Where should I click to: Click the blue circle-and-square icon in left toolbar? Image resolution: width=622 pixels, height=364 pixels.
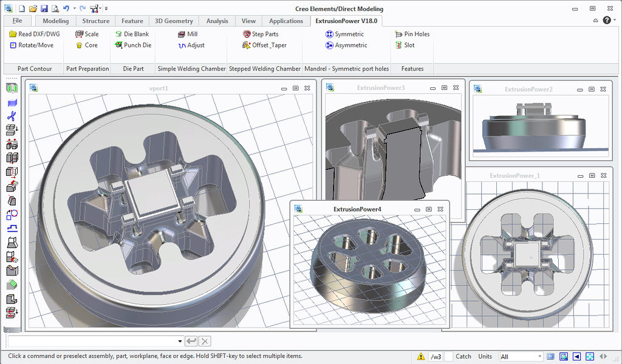(12, 215)
